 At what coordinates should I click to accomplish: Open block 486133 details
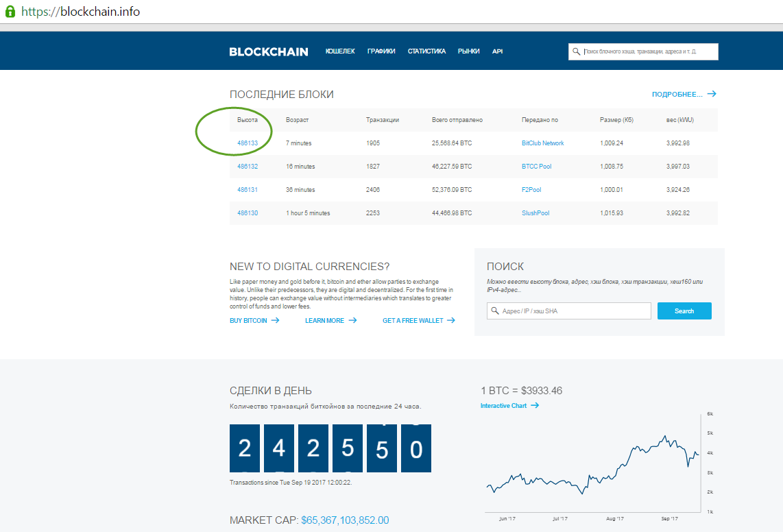(x=248, y=143)
